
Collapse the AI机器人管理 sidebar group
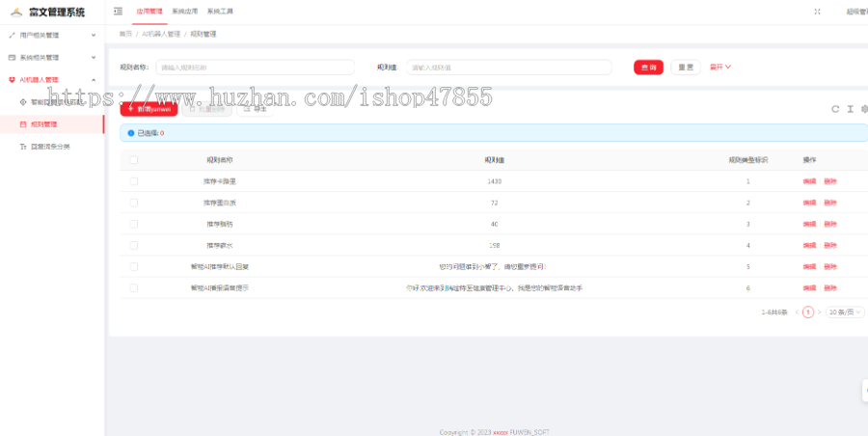[x=52, y=80]
